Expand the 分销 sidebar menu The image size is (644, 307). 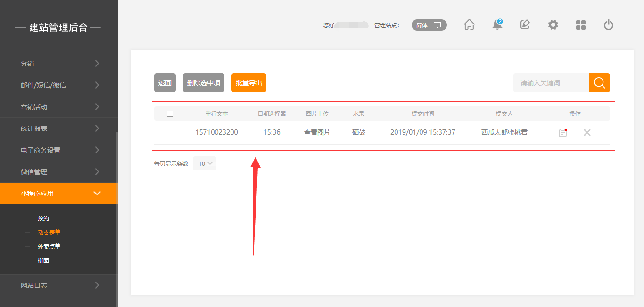(x=58, y=64)
